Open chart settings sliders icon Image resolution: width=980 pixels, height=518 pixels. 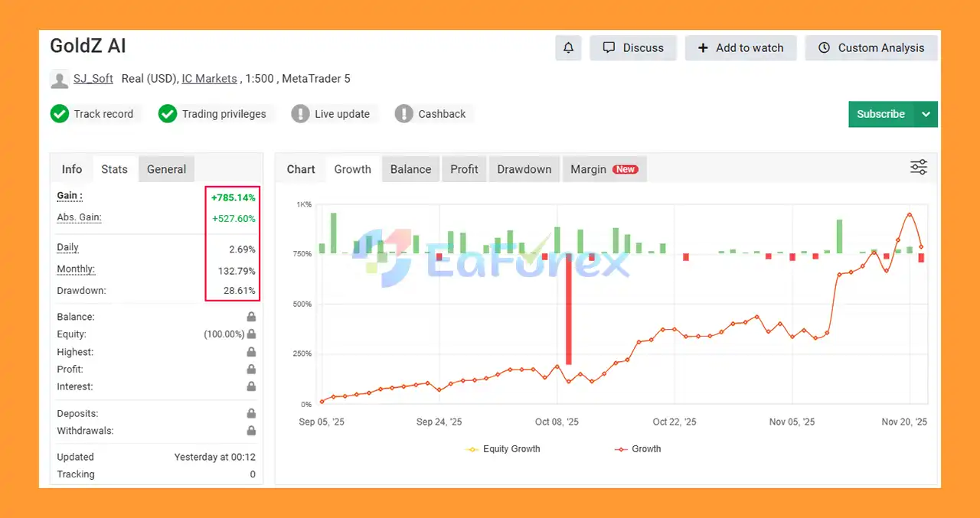(918, 168)
